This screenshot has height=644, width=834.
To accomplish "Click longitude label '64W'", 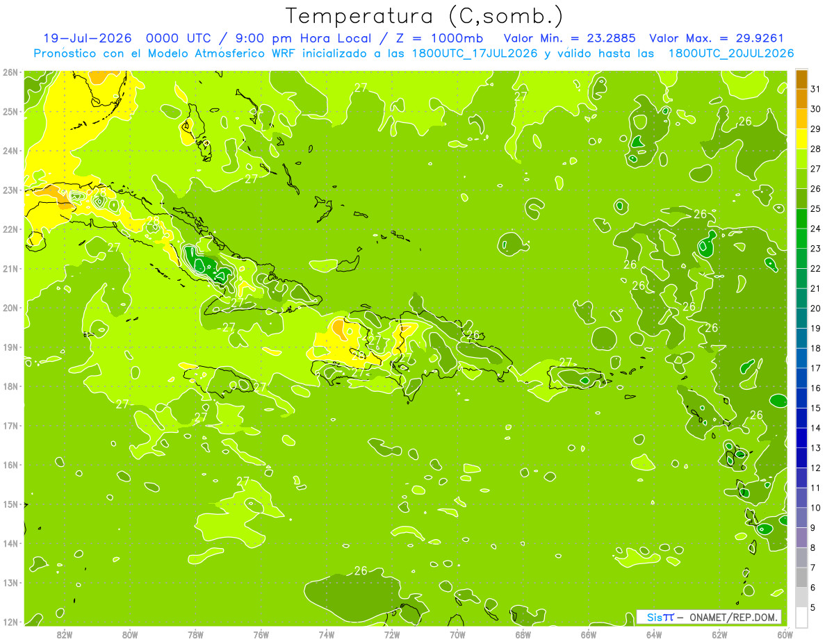I will tap(654, 634).
